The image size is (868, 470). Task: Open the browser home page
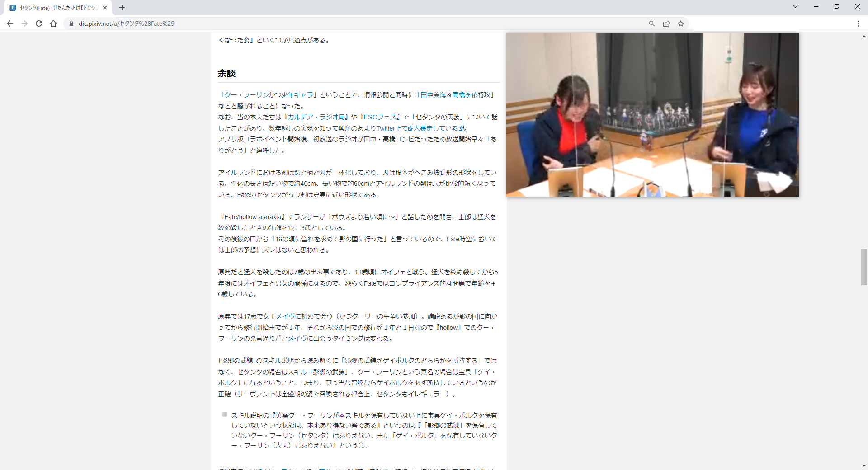pos(53,23)
